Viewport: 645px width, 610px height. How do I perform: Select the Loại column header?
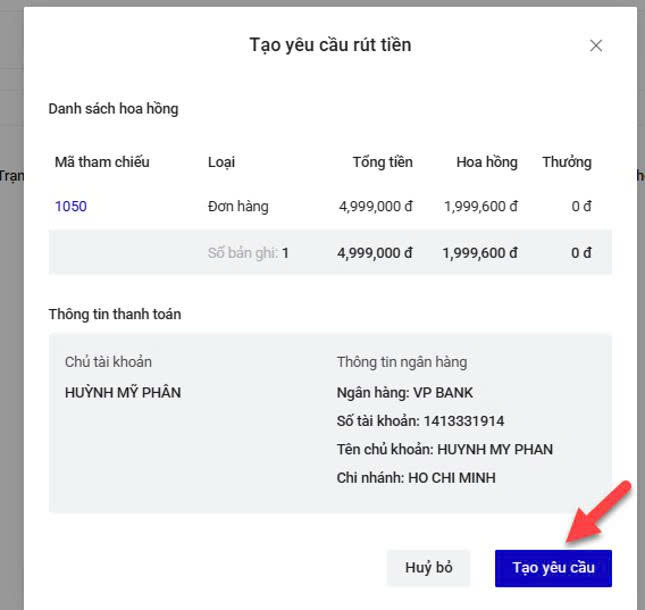tap(221, 162)
